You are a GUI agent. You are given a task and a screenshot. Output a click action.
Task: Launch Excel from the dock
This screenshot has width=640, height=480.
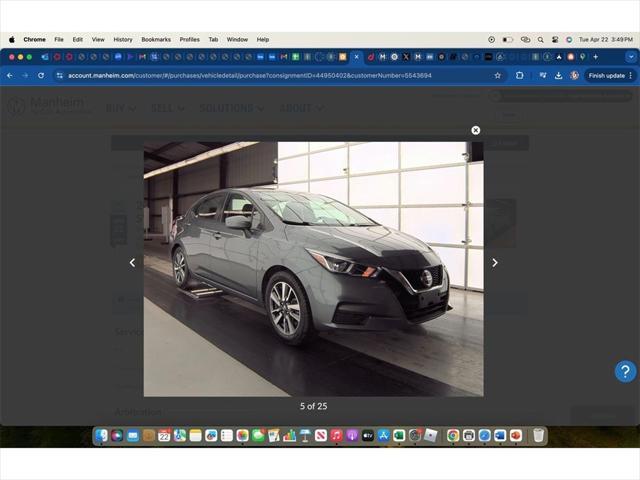[399, 436]
